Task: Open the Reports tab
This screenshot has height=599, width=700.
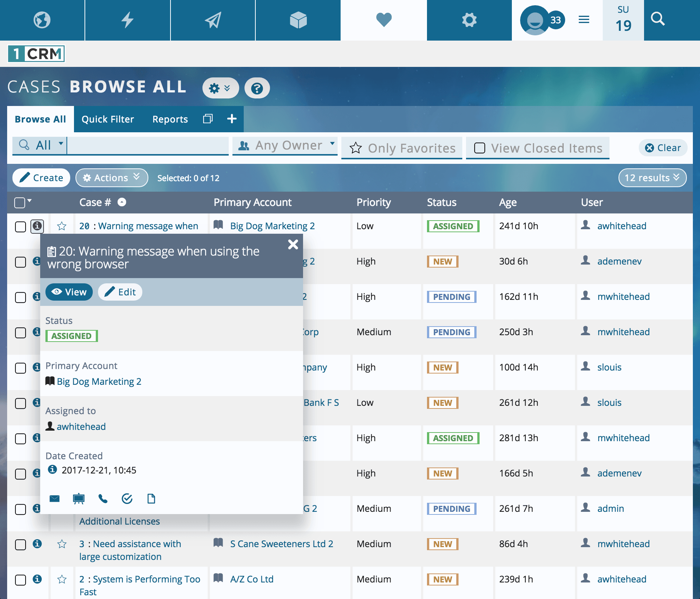Action: coord(170,119)
